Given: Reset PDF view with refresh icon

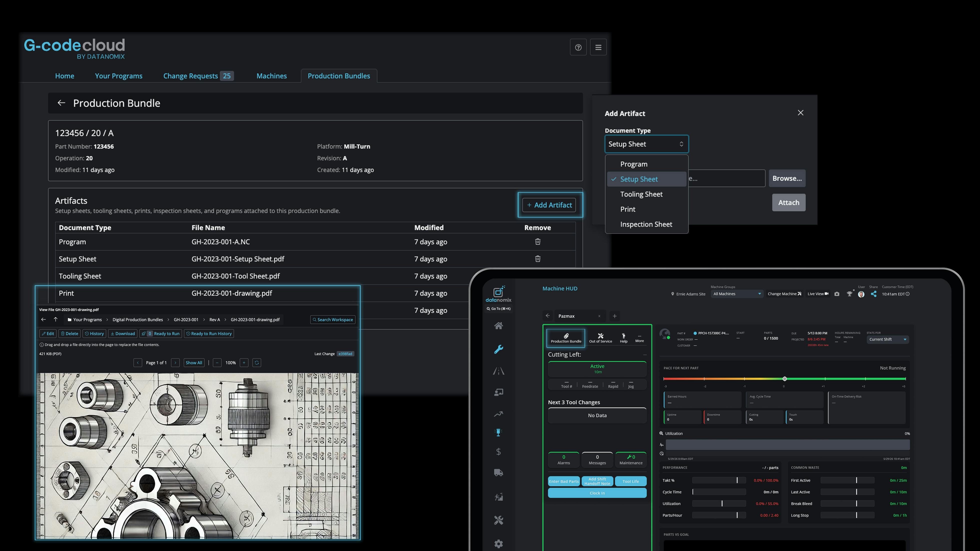Looking at the screenshot, I should pyautogui.click(x=257, y=363).
